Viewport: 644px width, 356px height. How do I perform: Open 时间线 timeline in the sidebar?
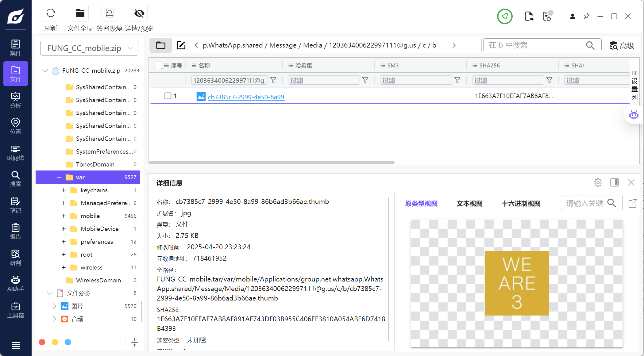15,153
